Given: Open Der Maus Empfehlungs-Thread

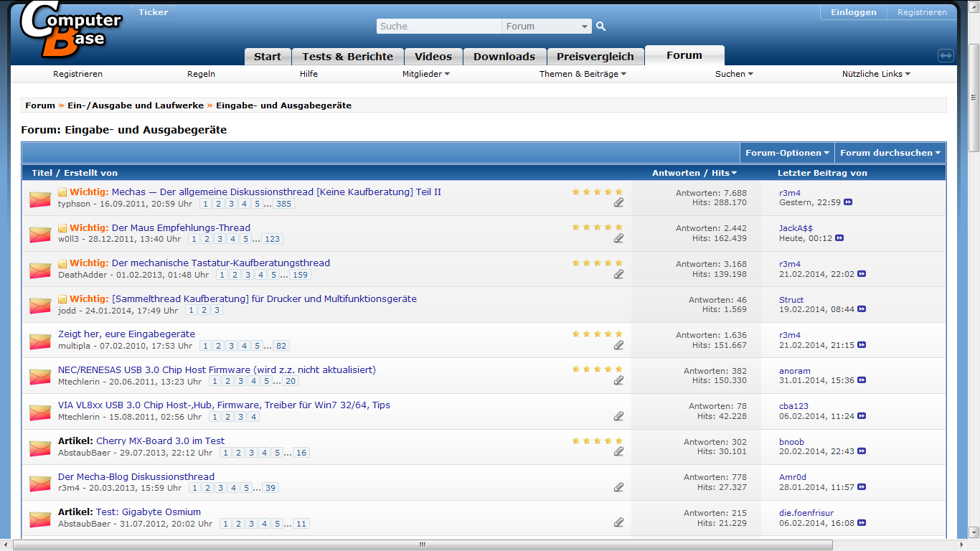Looking at the screenshot, I should click(x=182, y=227).
